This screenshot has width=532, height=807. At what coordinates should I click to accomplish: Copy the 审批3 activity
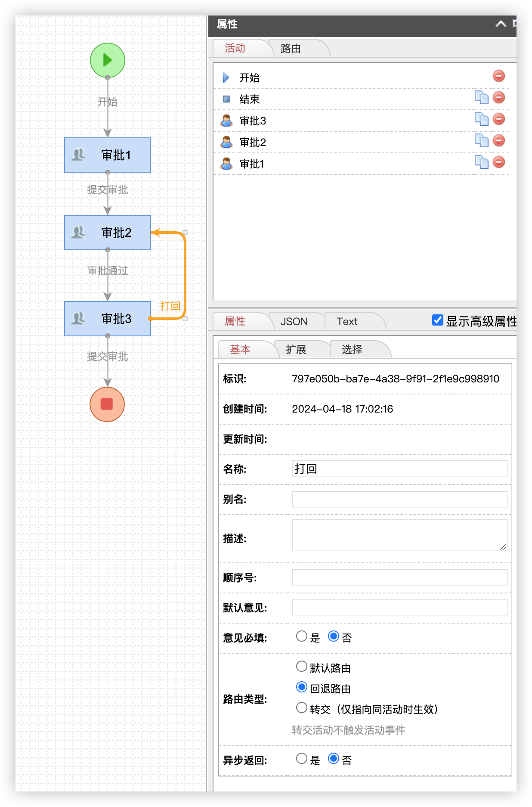pyautogui.click(x=481, y=119)
